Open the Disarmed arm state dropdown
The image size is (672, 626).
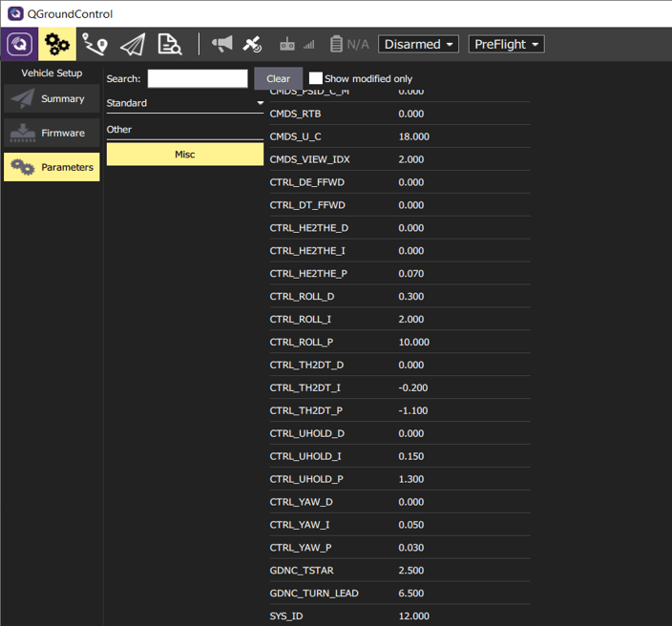[x=418, y=44]
